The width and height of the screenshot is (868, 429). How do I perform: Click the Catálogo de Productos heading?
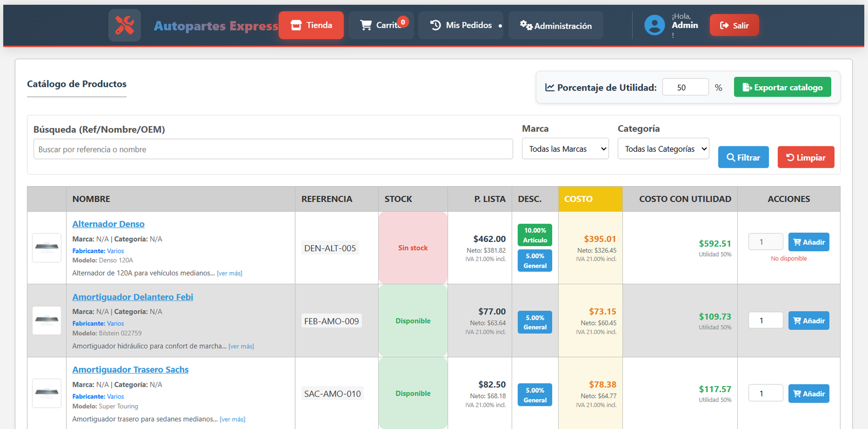pyautogui.click(x=76, y=84)
